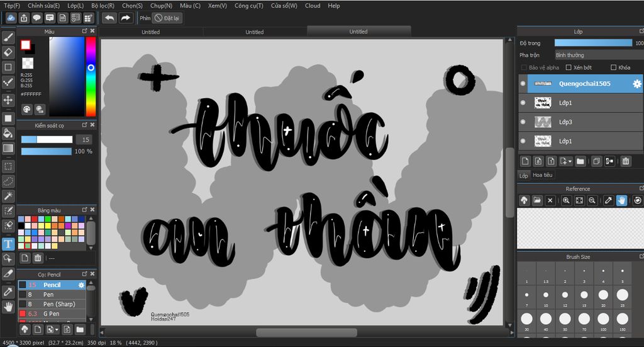
Task: Select the Eyedropper tool in the left toolbar
Action: (8, 292)
